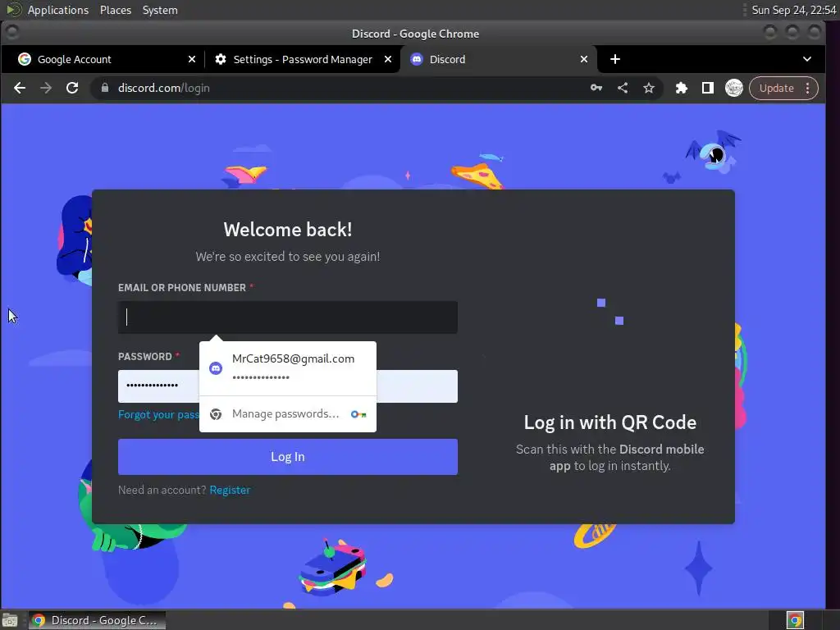
Task: Click the Password field
Action: tap(288, 386)
